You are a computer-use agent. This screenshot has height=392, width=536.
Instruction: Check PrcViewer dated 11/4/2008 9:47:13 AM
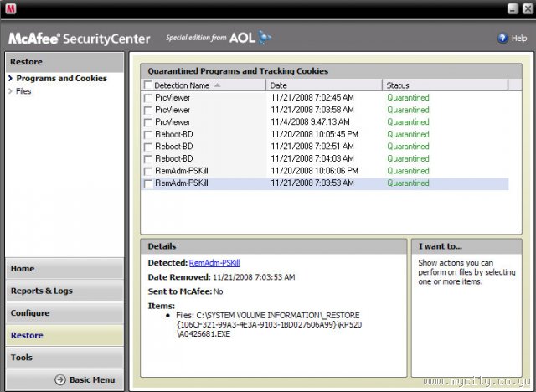[148, 122]
